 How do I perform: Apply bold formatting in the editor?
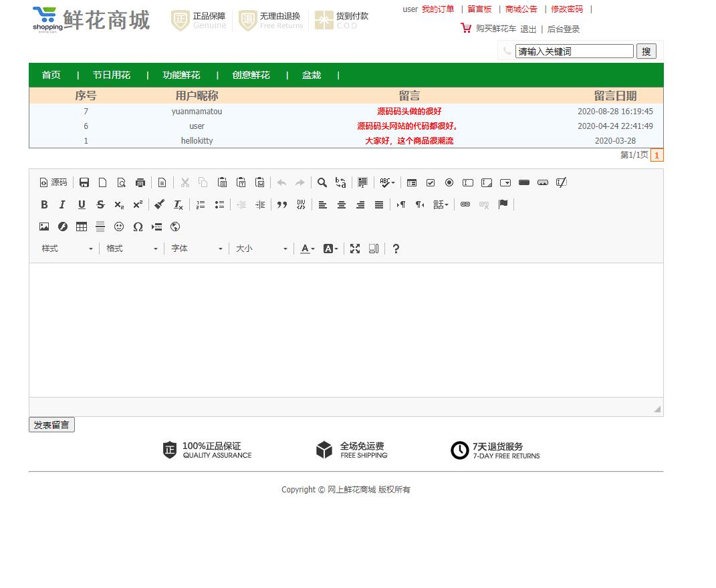[44, 204]
